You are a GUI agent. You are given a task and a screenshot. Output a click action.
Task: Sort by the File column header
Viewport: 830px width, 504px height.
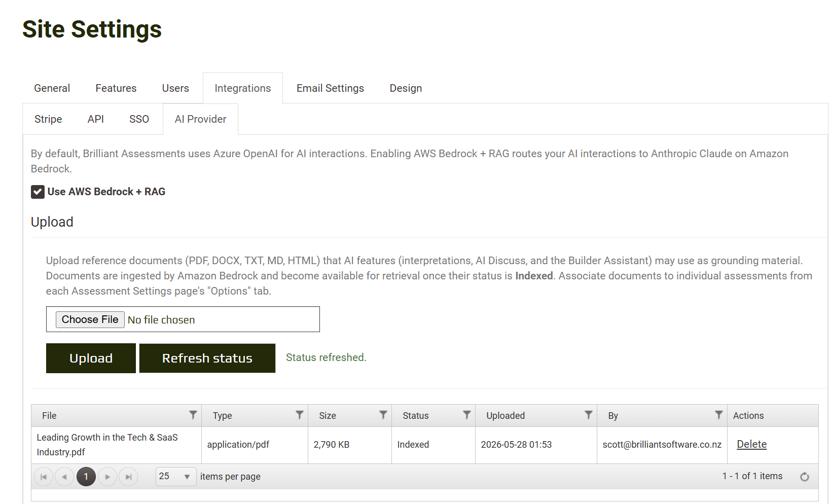(x=49, y=415)
